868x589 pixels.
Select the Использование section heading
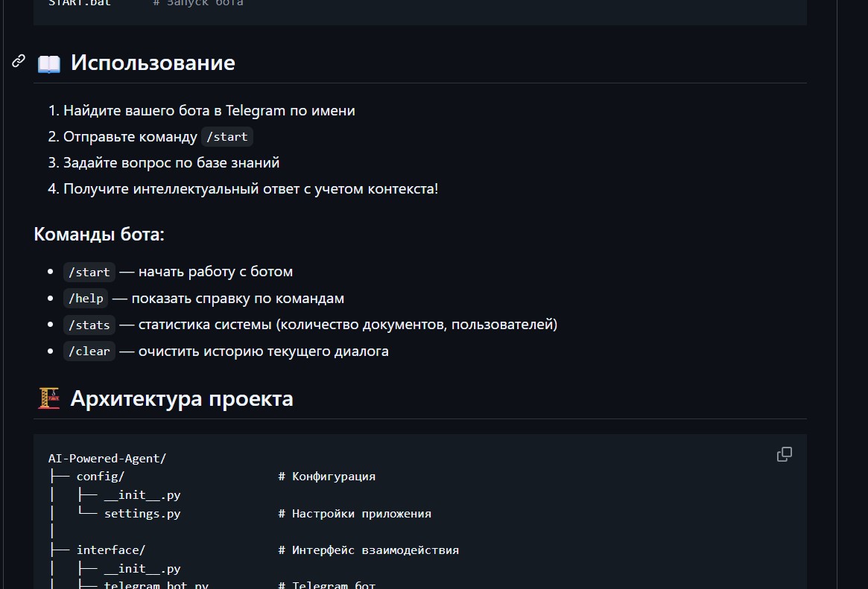[x=153, y=63]
